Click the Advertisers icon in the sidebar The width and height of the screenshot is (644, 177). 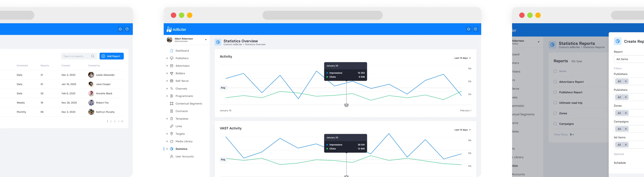pos(172,66)
